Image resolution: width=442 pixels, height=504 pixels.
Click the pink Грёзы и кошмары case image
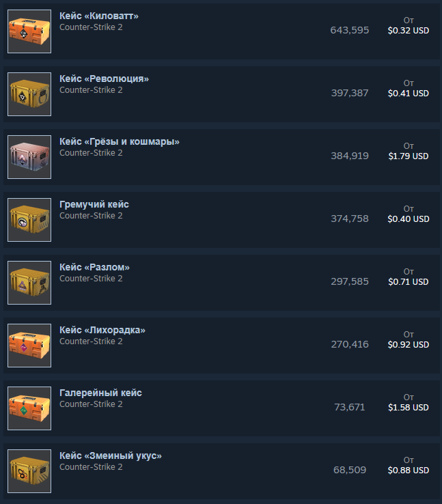tap(29, 157)
